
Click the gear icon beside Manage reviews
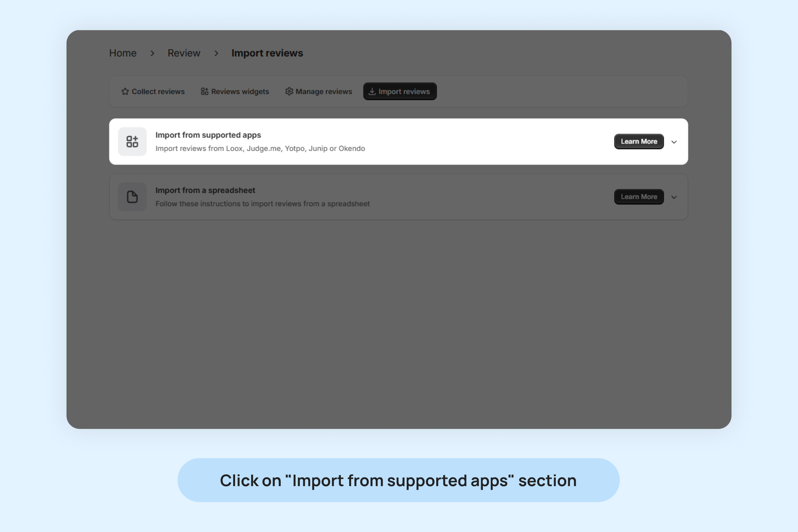[x=289, y=92]
